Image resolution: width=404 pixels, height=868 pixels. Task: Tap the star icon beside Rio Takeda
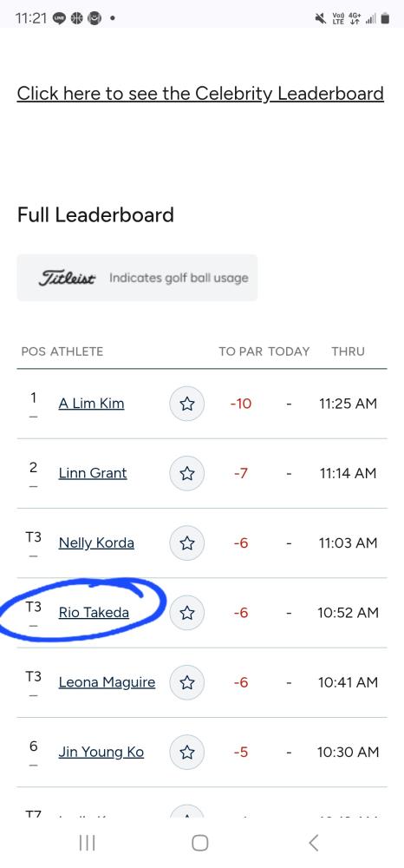[186, 613]
